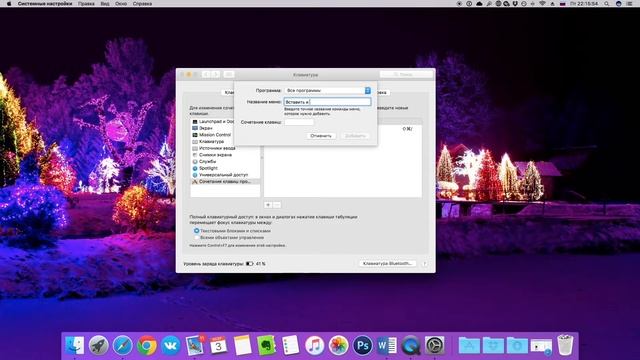Screen dimensions: 640x360
Task: Open Google Chrome in the Dock
Action: (147, 346)
